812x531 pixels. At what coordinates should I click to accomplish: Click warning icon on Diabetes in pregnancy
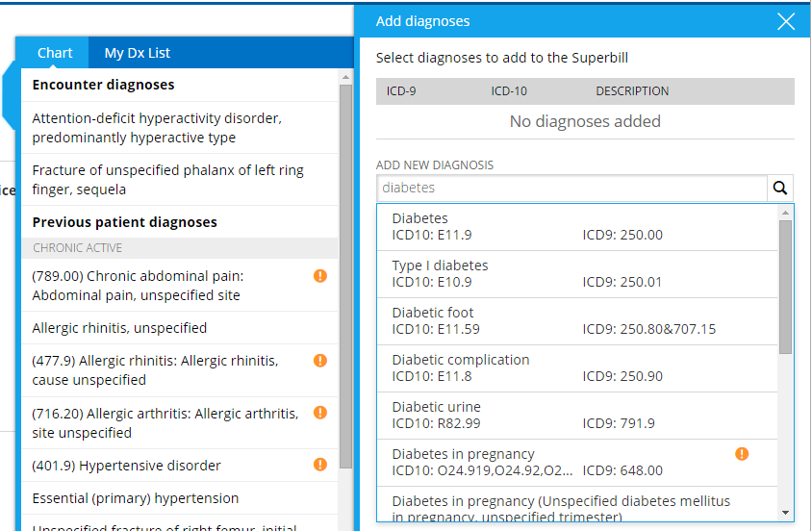(x=742, y=454)
